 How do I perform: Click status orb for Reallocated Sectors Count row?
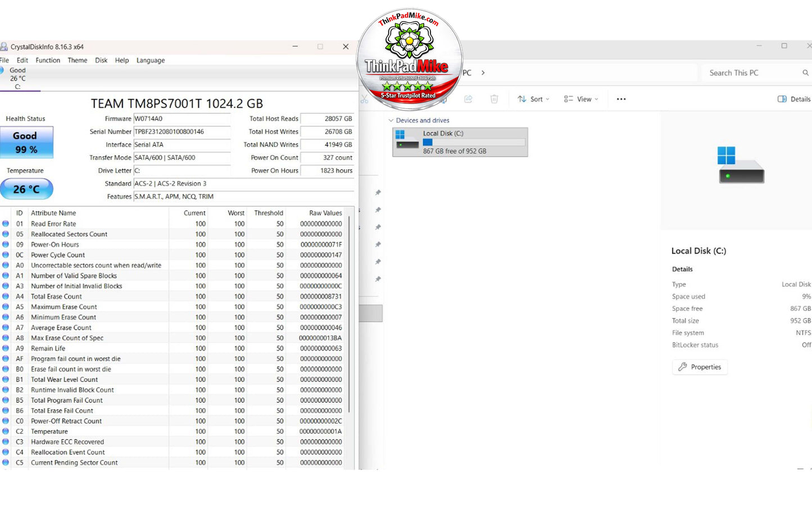click(6, 234)
